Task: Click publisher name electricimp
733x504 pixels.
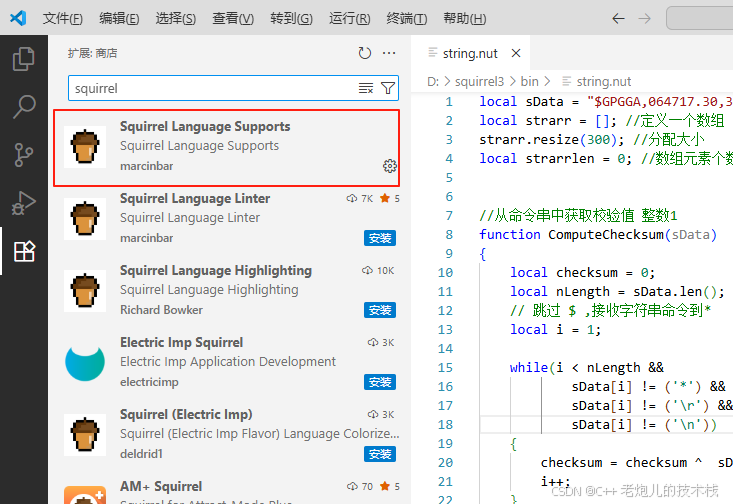Action: [149, 382]
